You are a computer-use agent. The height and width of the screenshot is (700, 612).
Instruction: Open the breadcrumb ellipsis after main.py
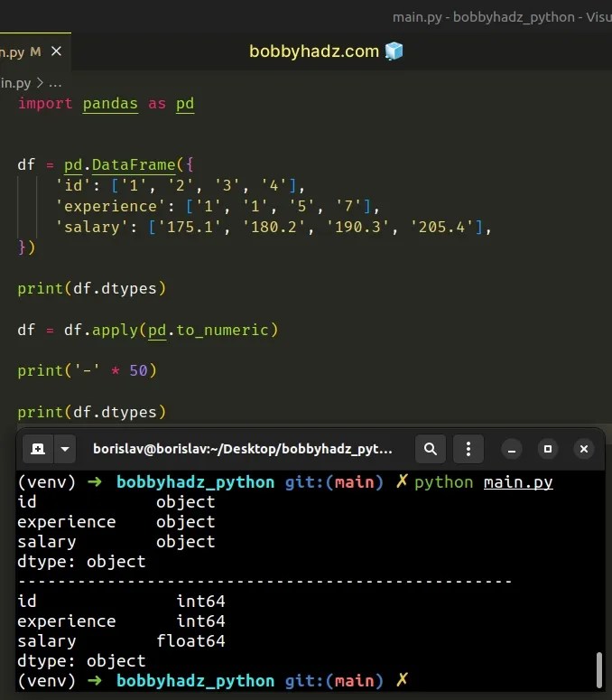pos(55,84)
